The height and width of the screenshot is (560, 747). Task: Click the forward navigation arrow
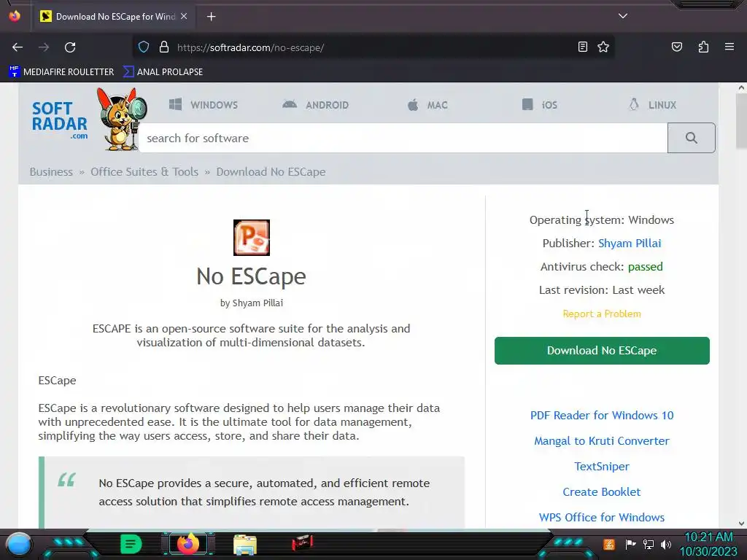44,47
